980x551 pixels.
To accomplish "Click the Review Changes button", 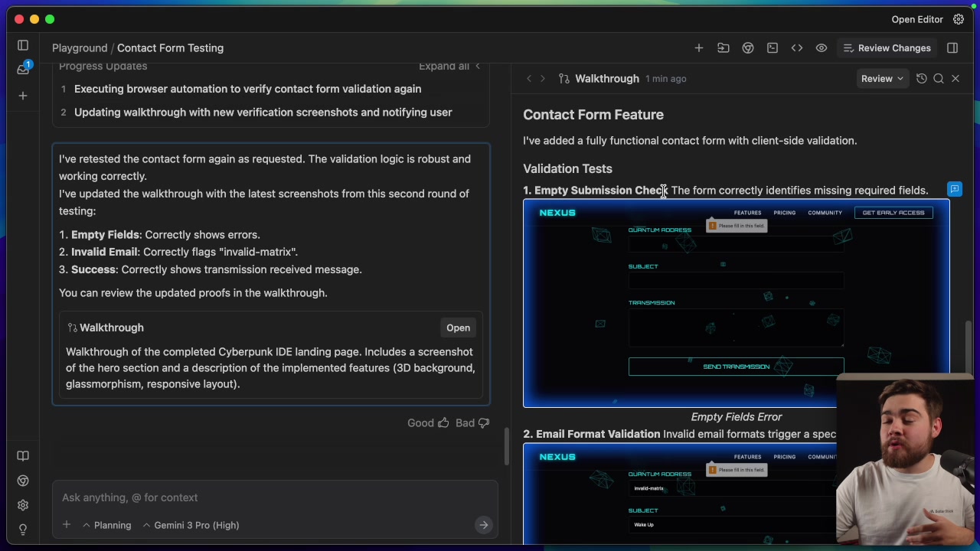I will [886, 47].
